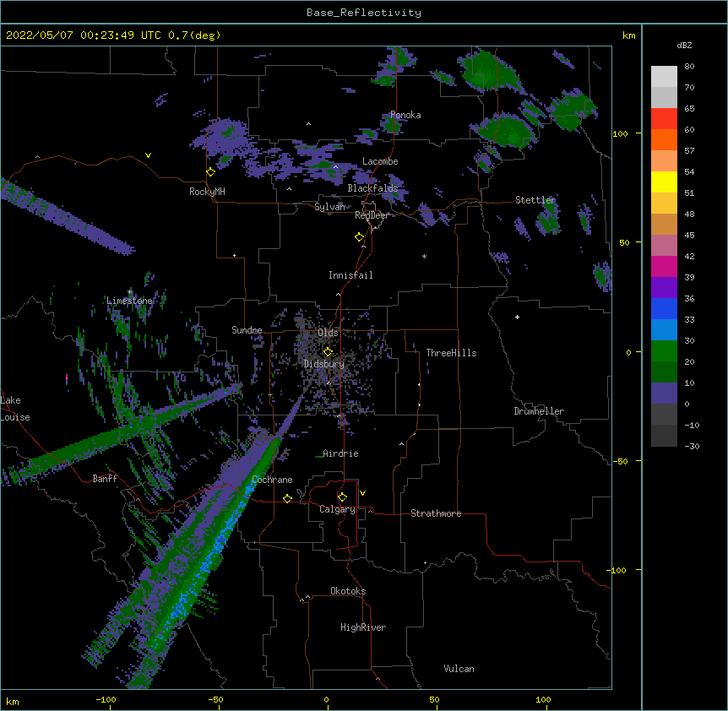Pick the slate purple 10-0 dBZ legend swatch
This screenshot has width=728, height=711.
[x=664, y=393]
